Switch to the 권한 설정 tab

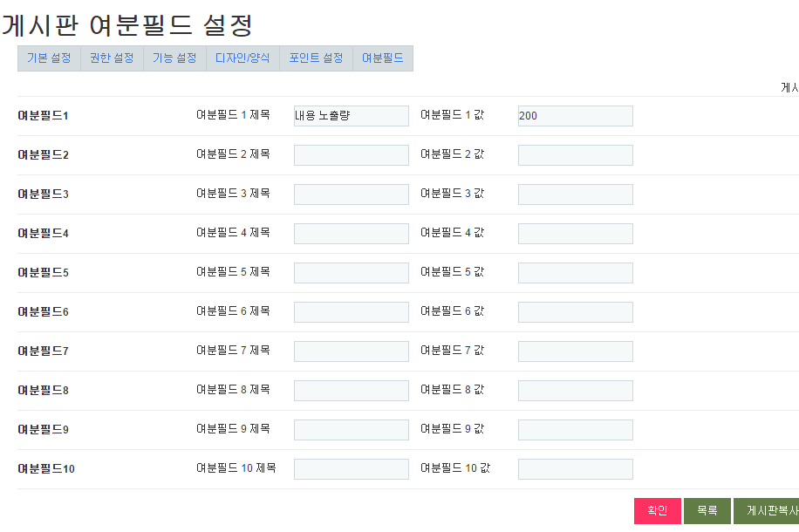coord(112,58)
